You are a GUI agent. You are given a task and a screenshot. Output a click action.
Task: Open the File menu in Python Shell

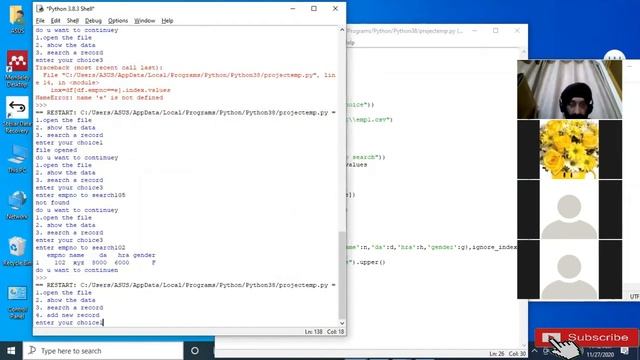(x=40, y=20)
